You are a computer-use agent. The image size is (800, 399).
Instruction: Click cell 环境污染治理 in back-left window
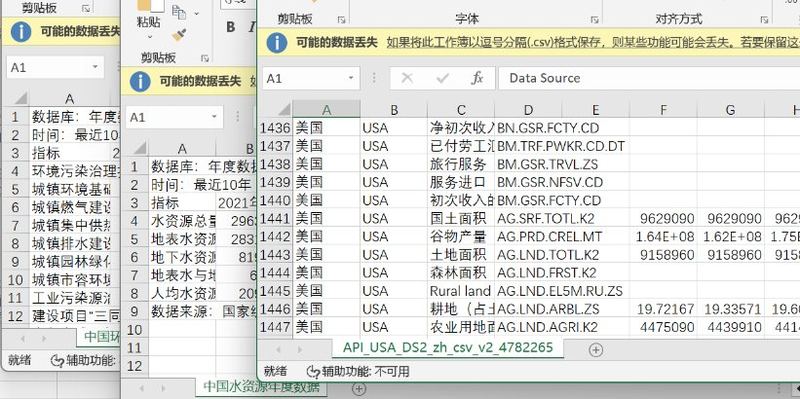pos(70,171)
